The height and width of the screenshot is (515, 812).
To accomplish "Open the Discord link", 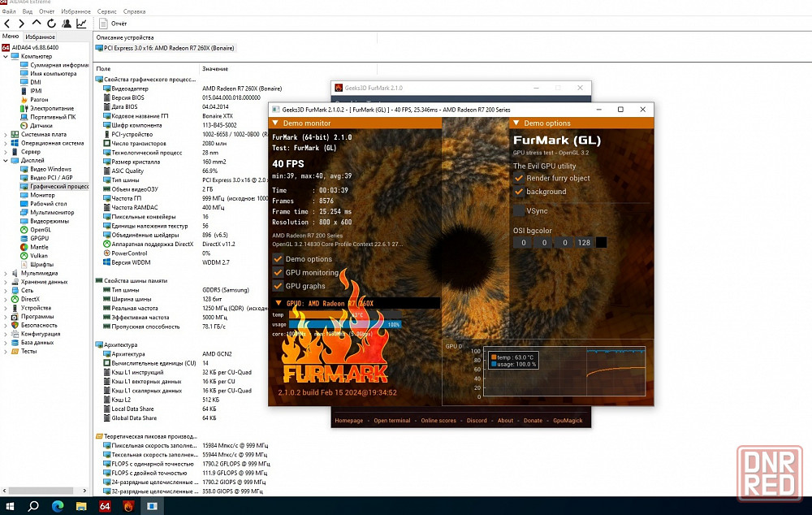I will 477,421.
